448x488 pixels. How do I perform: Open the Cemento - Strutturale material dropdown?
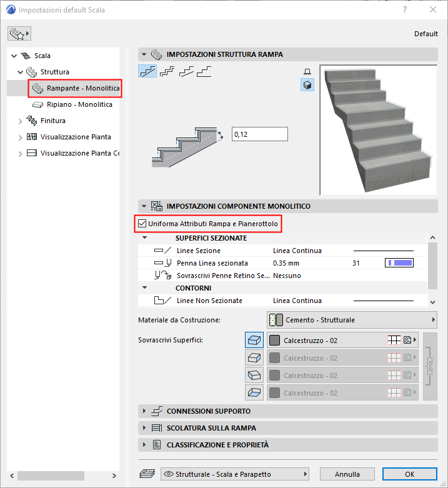pyautogui.click(x=352, y=320)
